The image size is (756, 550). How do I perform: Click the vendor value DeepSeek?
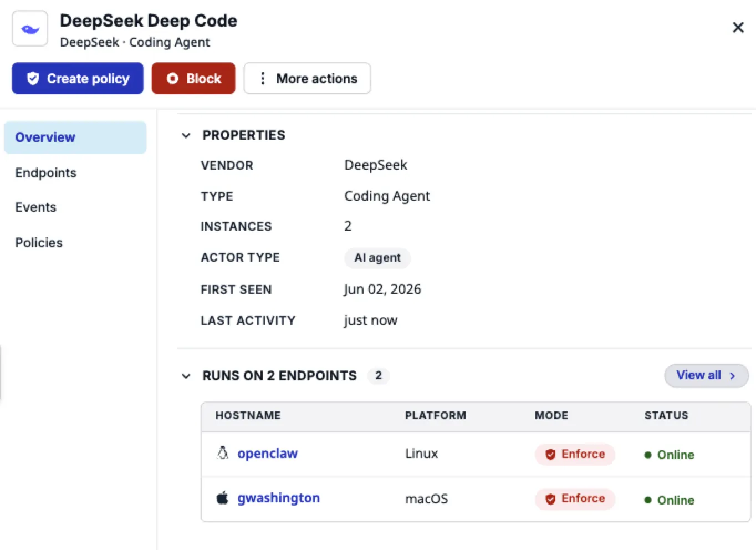click(x=376, y=165)
